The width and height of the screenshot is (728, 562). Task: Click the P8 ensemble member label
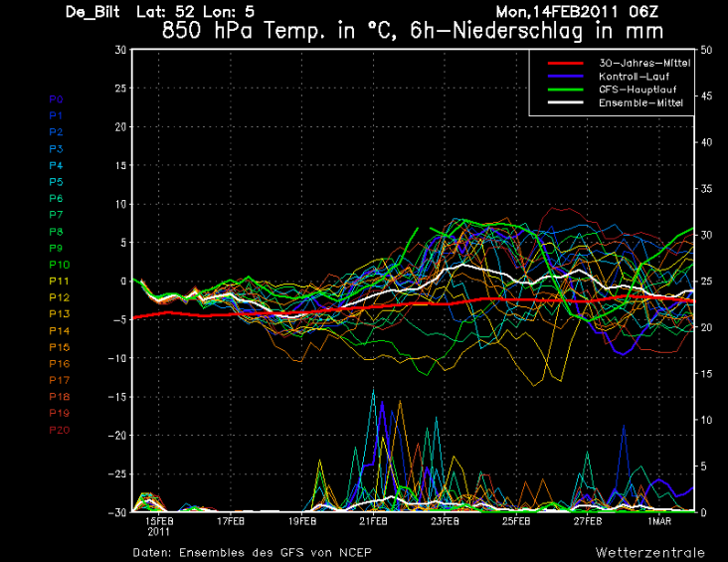(56, 232)
